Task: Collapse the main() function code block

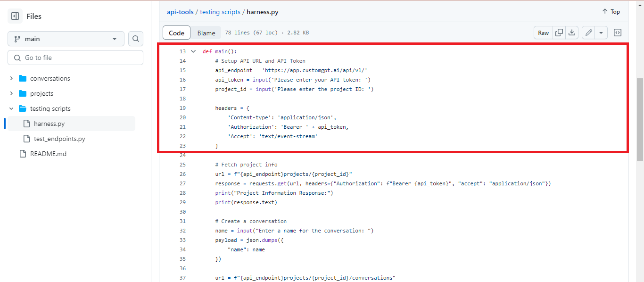Action: [193, 51]
